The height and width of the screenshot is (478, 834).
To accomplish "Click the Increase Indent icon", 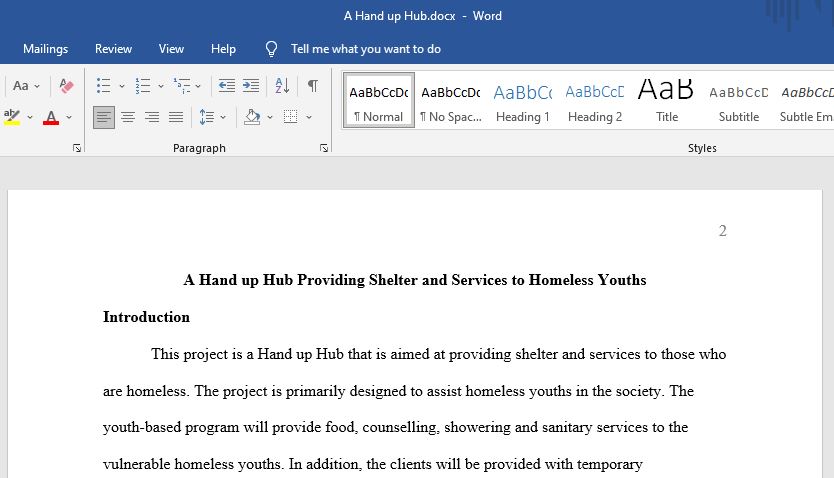I will [x=251, y=86].
